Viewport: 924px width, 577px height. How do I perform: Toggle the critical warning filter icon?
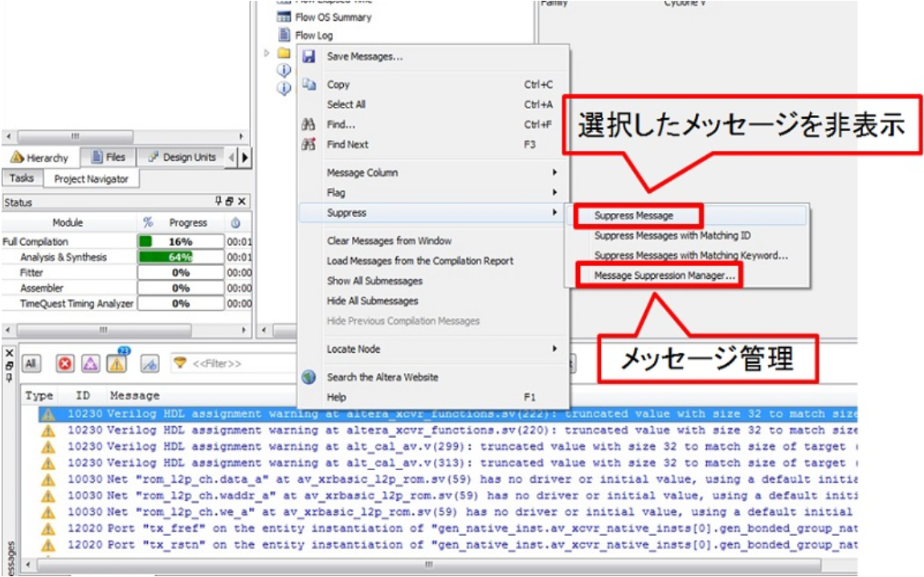[x=91, y=364]
